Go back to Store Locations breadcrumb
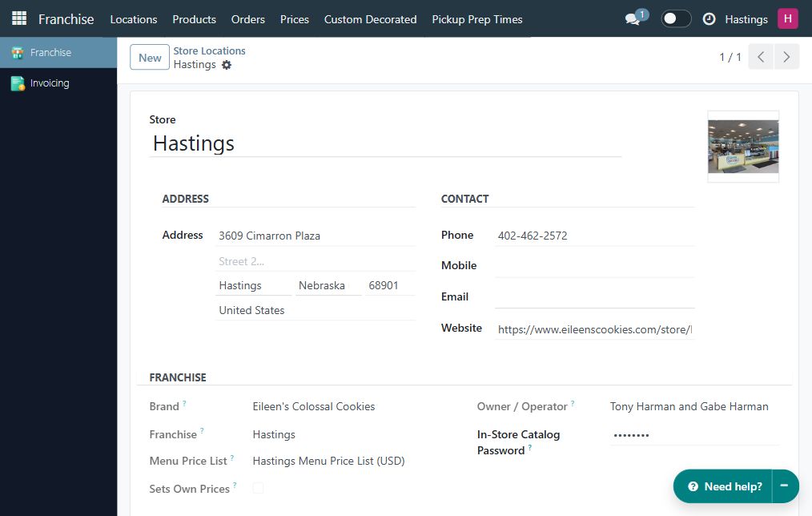 click(209, 50)
